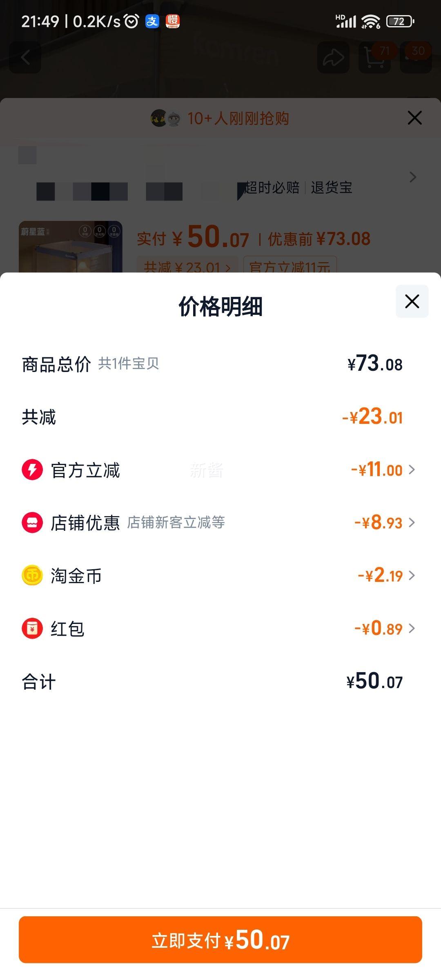
Task: Tap the 合计 ¥50.07 total row
Action: pyautogui.click(x=220, y=682)
